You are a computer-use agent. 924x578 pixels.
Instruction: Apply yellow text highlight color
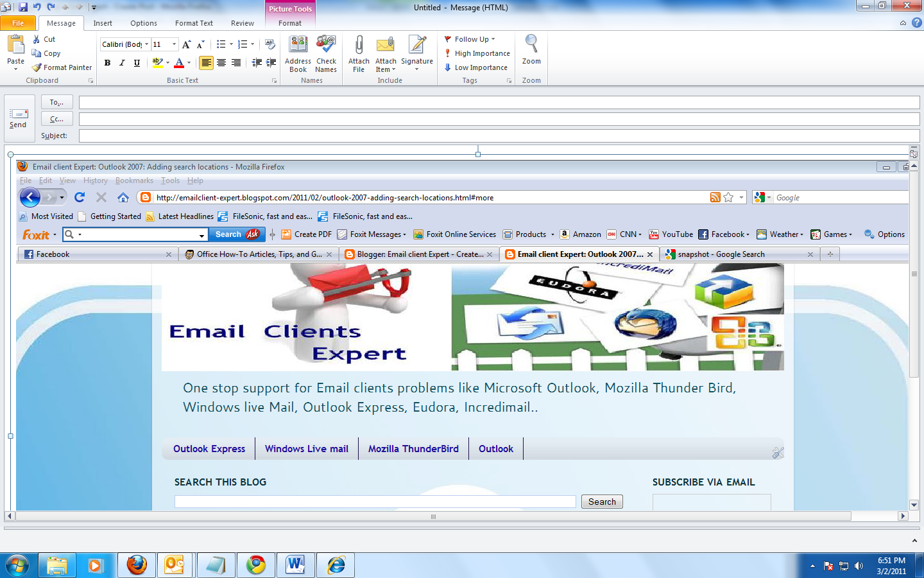157,62
